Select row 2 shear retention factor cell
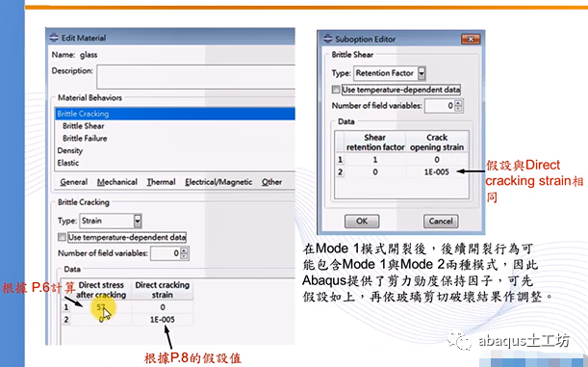This screenshot has height=367, width=588. [375, 172]
